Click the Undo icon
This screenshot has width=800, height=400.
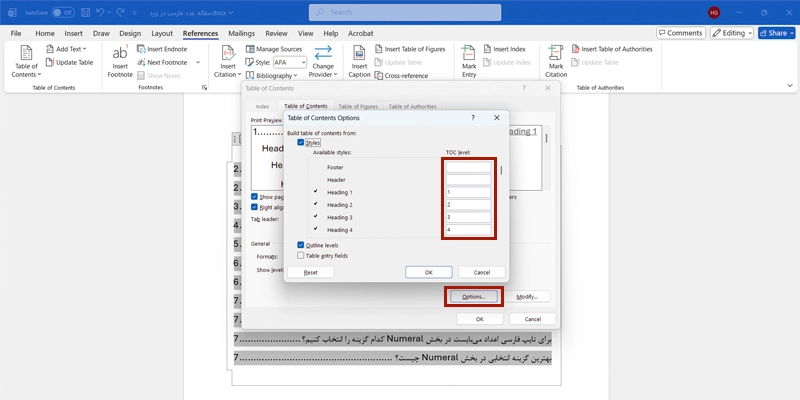(100, 12)
